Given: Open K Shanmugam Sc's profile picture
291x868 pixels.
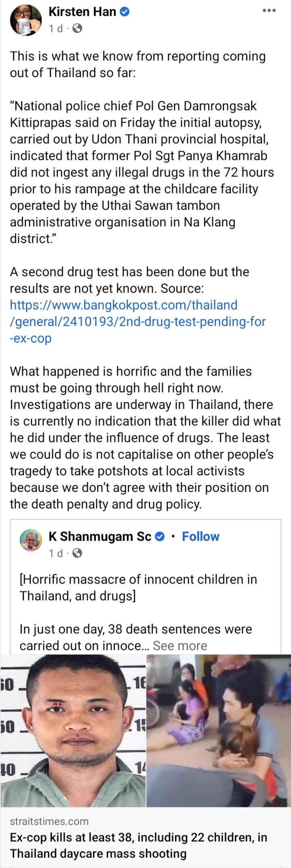Looking at the screenshot, I should (31, 540).
